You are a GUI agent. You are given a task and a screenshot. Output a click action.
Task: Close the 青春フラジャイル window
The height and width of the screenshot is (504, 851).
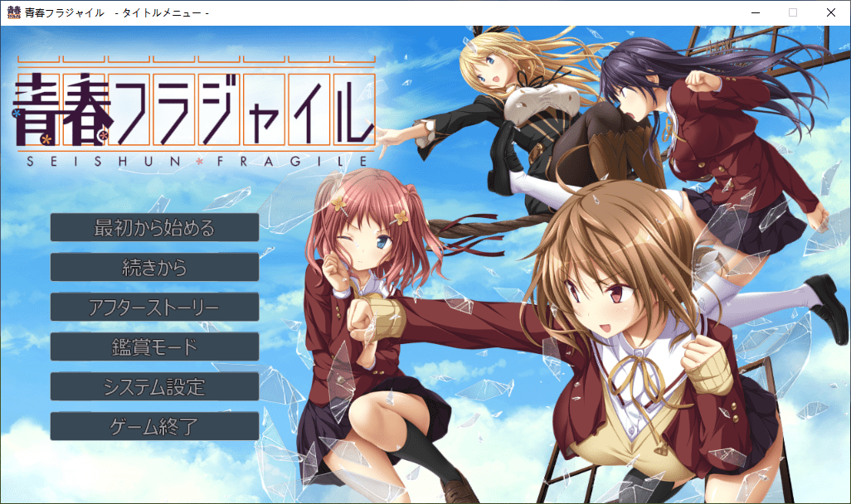(x=831, y=12)
